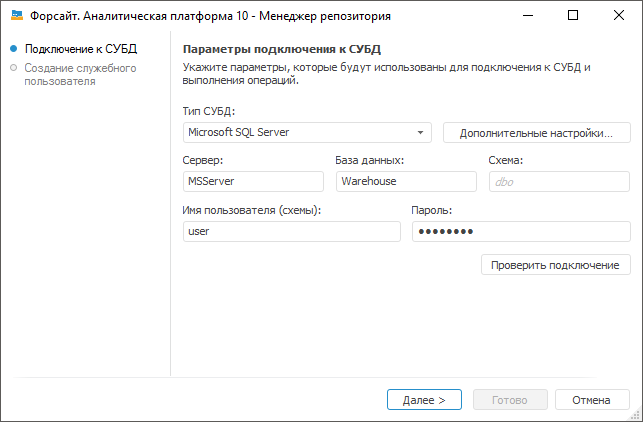Click inside the Пароль password field
Image resolution: width=643 pixels, height=422 pixels.
pyautogui.click(x=521, y=231)
